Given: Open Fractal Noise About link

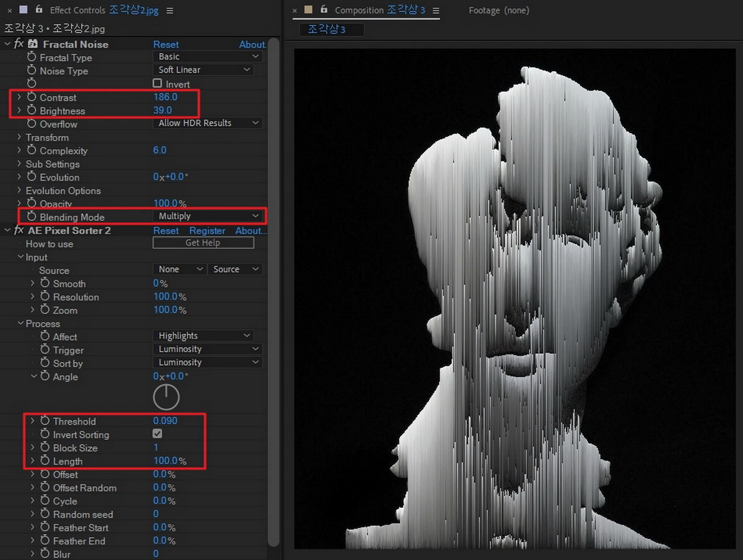Looking at the screenshot, I should point(252,45).
